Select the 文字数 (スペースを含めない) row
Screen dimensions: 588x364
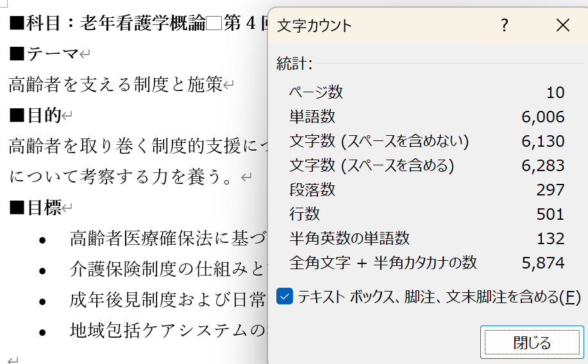tap(379, 141)
